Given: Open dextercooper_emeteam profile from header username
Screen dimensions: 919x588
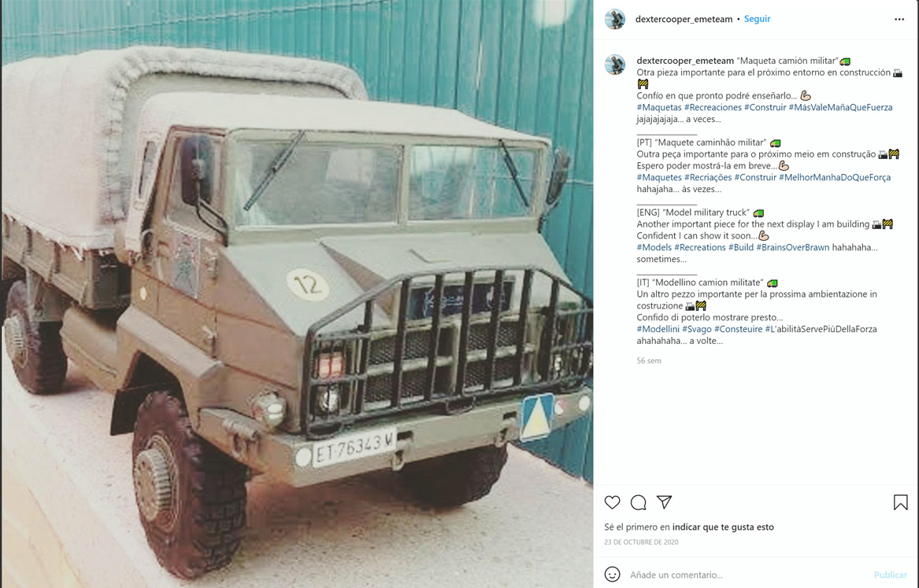Looking at the screenshot, I should [684, 20].
